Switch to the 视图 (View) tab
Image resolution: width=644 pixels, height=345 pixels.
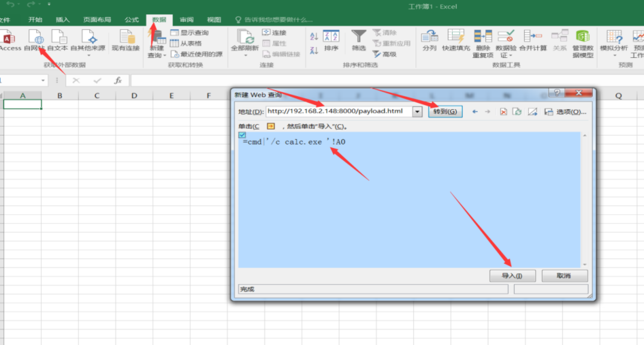pyautogui.click(x=214, y=20)
